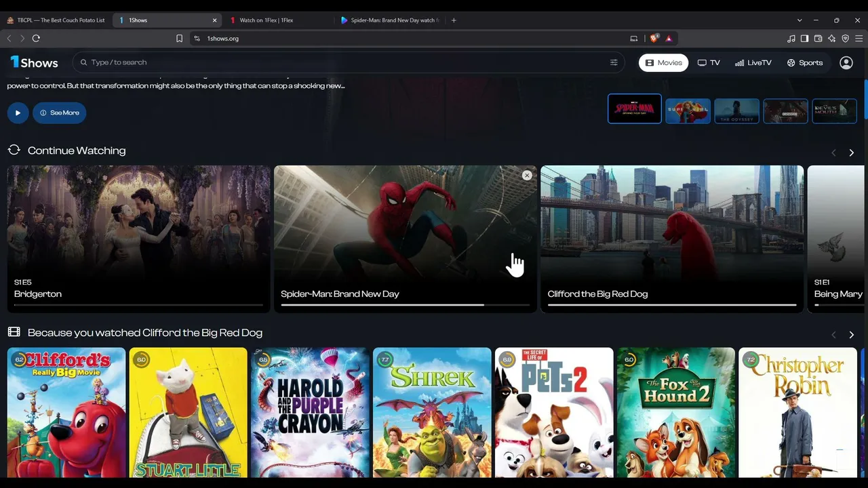Select the Supergirl featured slide thumbnail

click(x=688, y=111)
